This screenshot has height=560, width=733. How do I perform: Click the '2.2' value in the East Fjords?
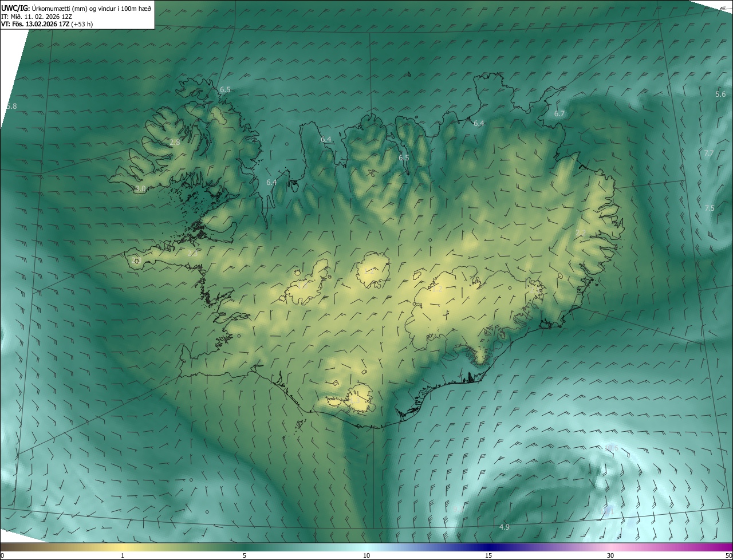581,233
